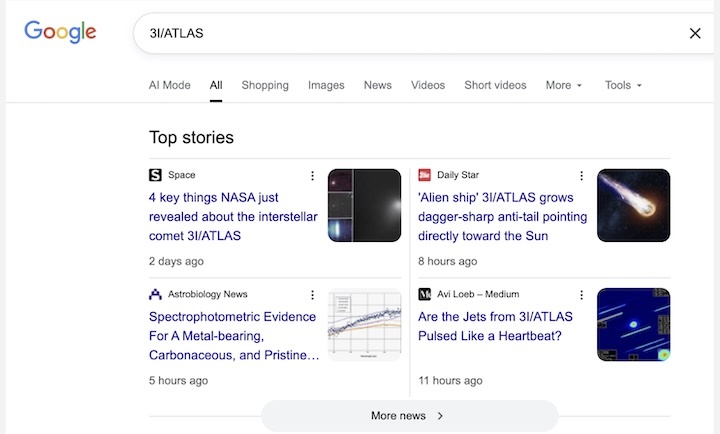Viewport: 720px width, 434px height.
Task: Select the All tab
Action: 216,85
